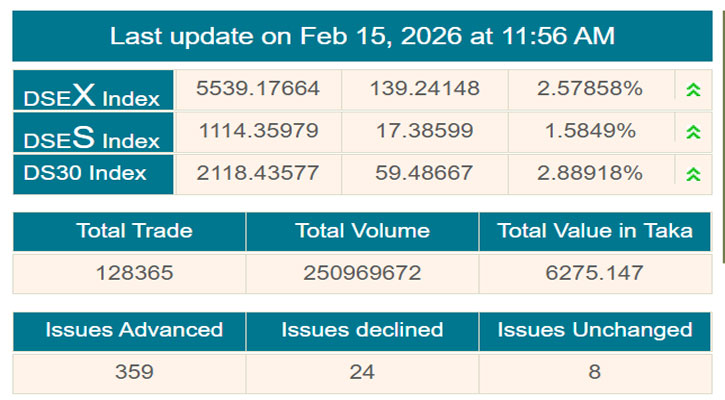Open the DSES Index label

click(93, 134)
